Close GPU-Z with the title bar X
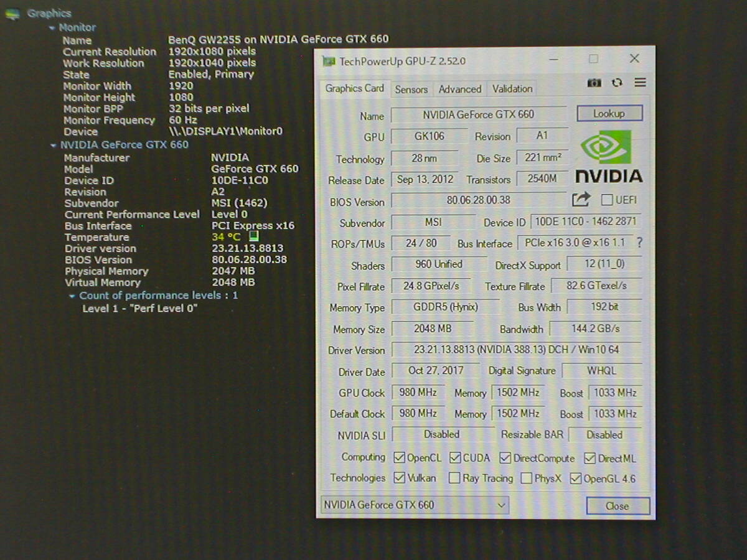Viewport: 747px width, 560px height. (634, 58)
